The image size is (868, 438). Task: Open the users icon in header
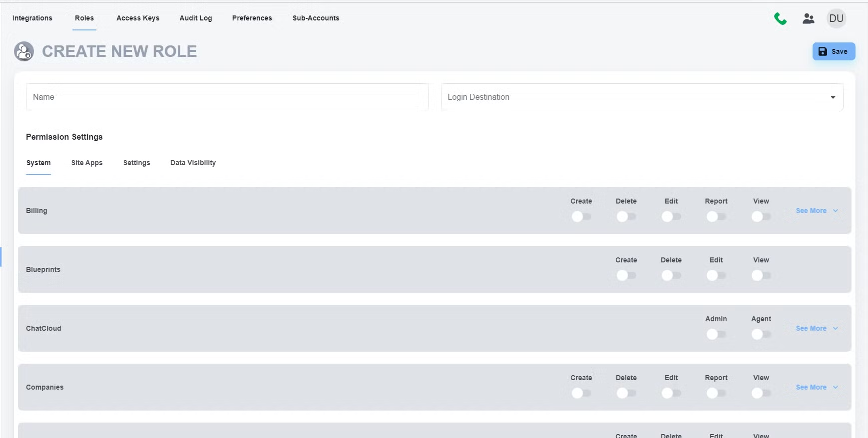tap(809, 18)
